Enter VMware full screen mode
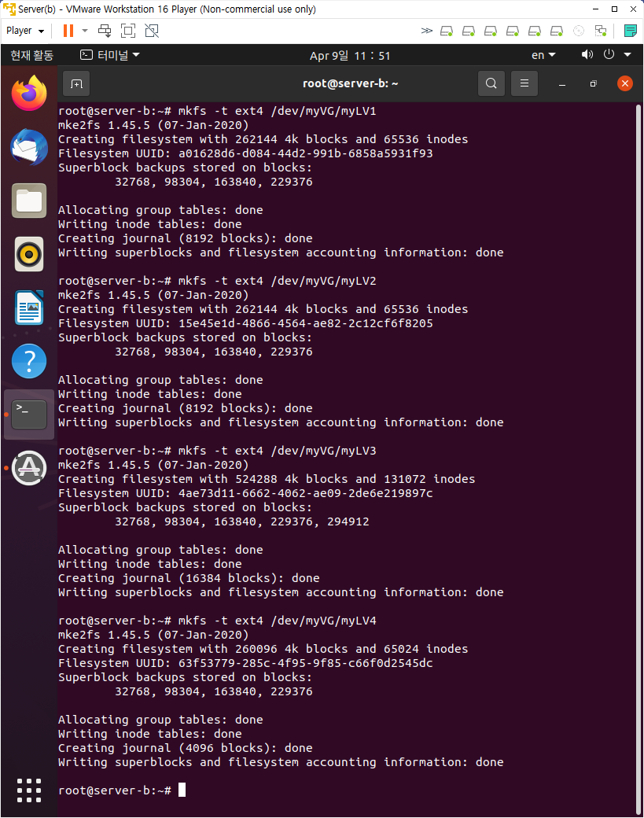Screen dimensions: 644x818 pyautogui.click(x=127, y=31)
